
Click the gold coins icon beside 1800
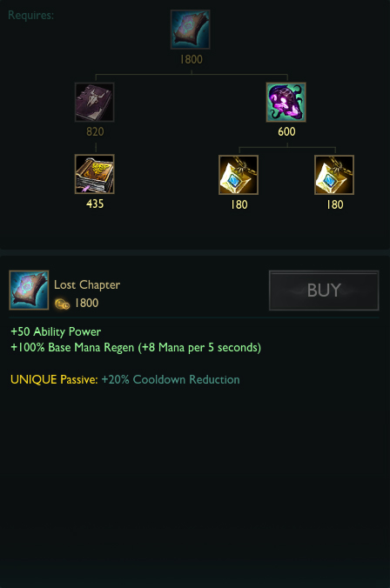tap(62, 304)
